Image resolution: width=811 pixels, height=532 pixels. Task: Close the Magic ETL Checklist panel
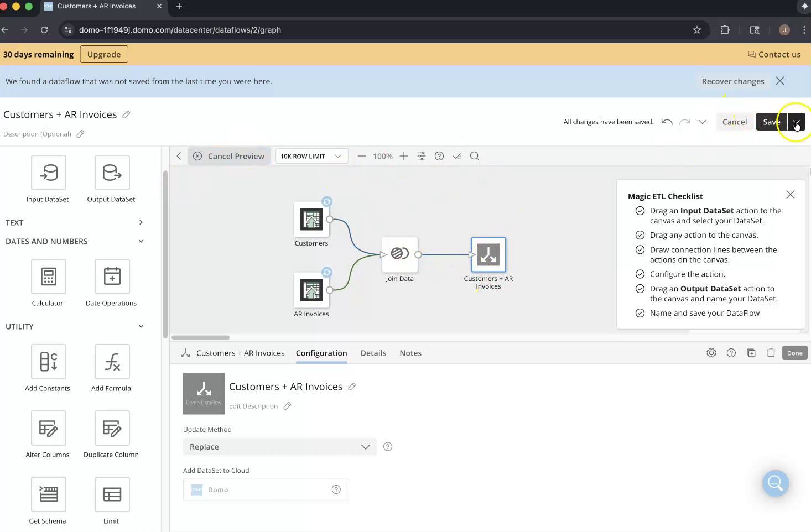point(791,194)
